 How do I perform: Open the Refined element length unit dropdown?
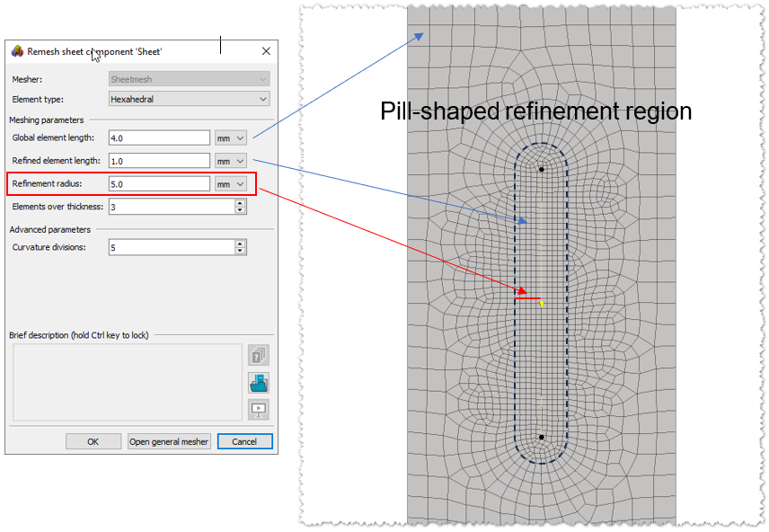click(x=231, y=161)
